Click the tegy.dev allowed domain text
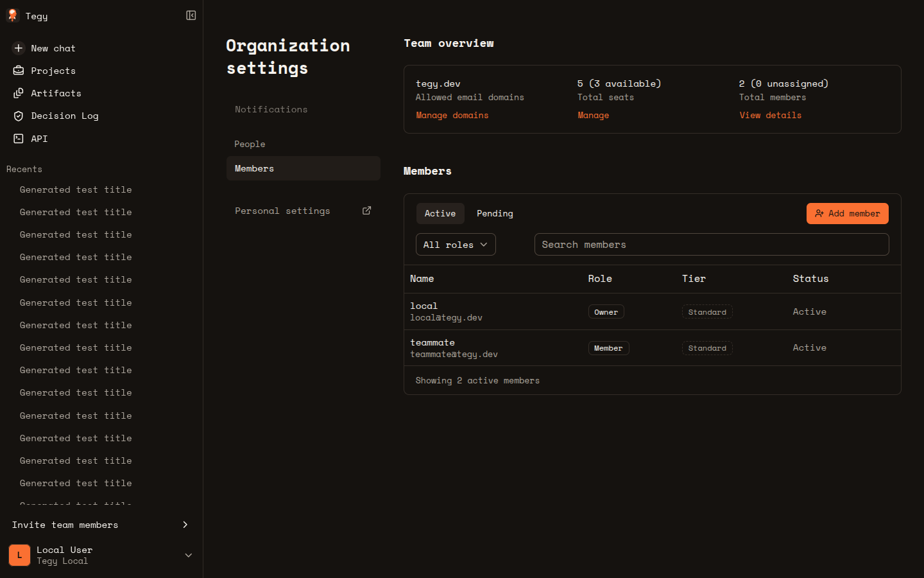The image size is (924, 578). 438,83
